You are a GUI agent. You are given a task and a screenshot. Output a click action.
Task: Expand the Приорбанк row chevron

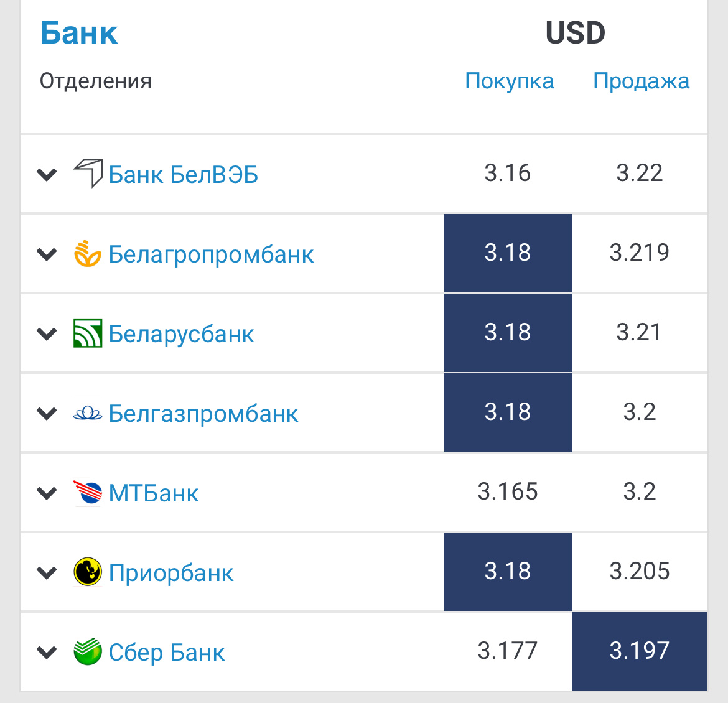pos(47,572)
